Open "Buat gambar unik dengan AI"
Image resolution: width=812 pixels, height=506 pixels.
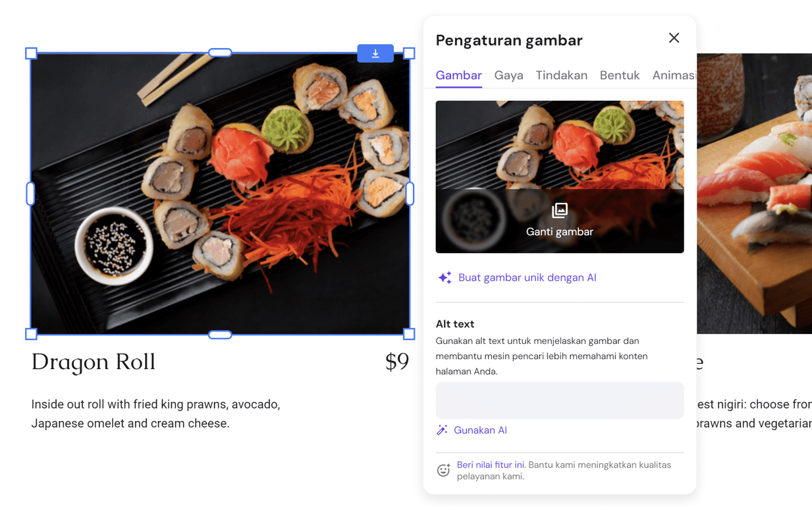click(x=527, y=277)
